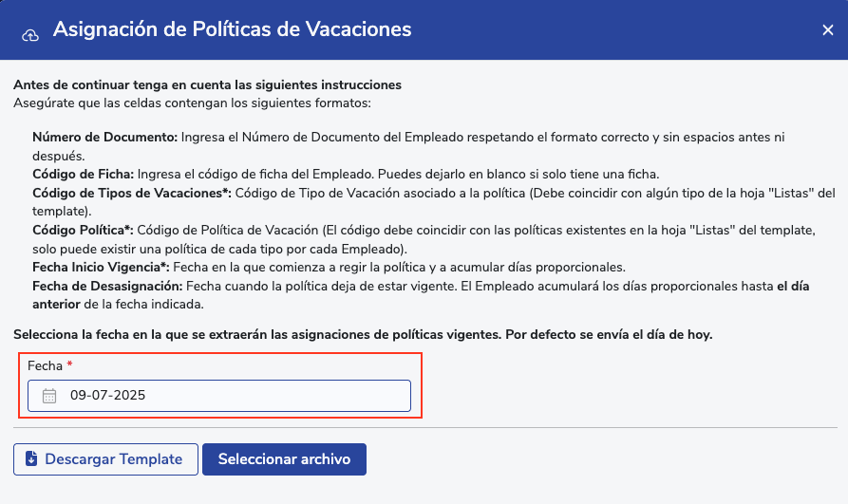848x504 pixels.
Task: Click the bold Número de Documento label
Action: (x=104, y=138)
